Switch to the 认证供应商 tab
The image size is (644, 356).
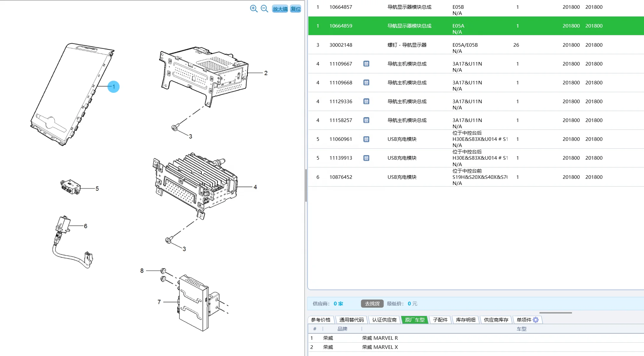[x=384, y=320]
